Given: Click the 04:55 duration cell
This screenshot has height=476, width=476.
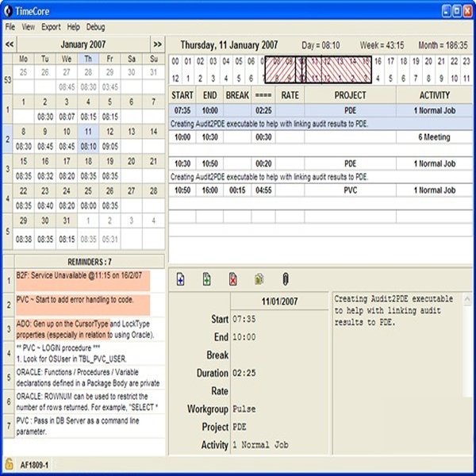Looking at the screenshot, I should [263, 190].
